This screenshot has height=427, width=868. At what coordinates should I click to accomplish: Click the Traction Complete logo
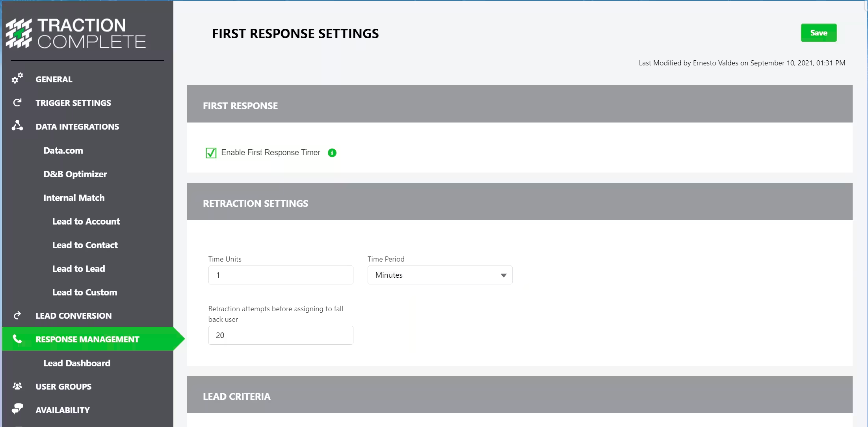click(x=76, y=33)
